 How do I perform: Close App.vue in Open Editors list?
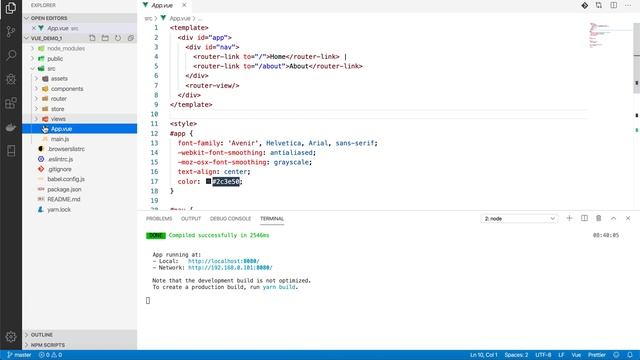click(x=34, y=28)
